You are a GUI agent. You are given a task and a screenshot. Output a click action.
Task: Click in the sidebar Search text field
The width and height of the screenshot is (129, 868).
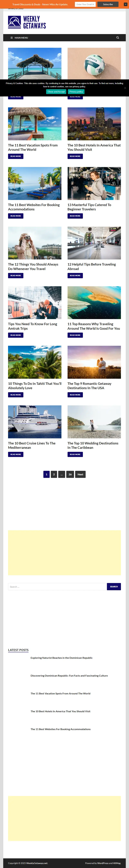(57, 587)
